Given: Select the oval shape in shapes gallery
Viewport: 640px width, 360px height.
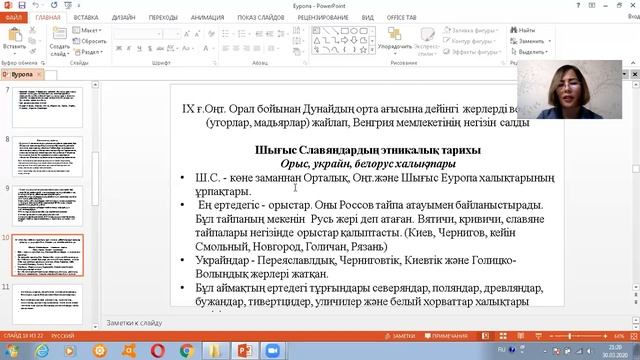Looking at the screenshot, I should (354, 31).
